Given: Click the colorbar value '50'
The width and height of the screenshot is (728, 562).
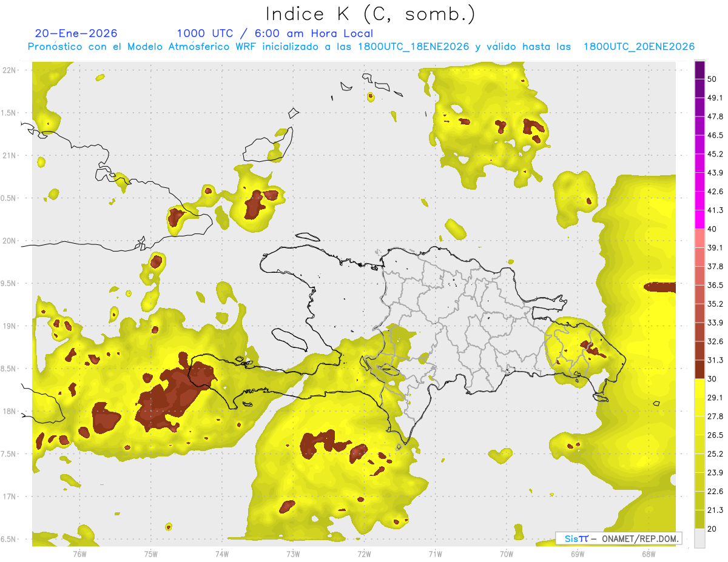Looking at the screenshot, I should (x=713, y=79).
